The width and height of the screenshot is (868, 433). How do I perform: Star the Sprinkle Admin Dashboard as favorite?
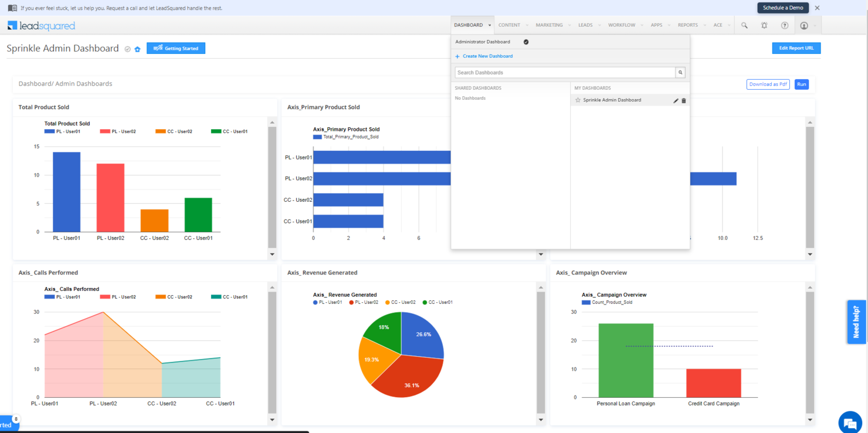577,100
